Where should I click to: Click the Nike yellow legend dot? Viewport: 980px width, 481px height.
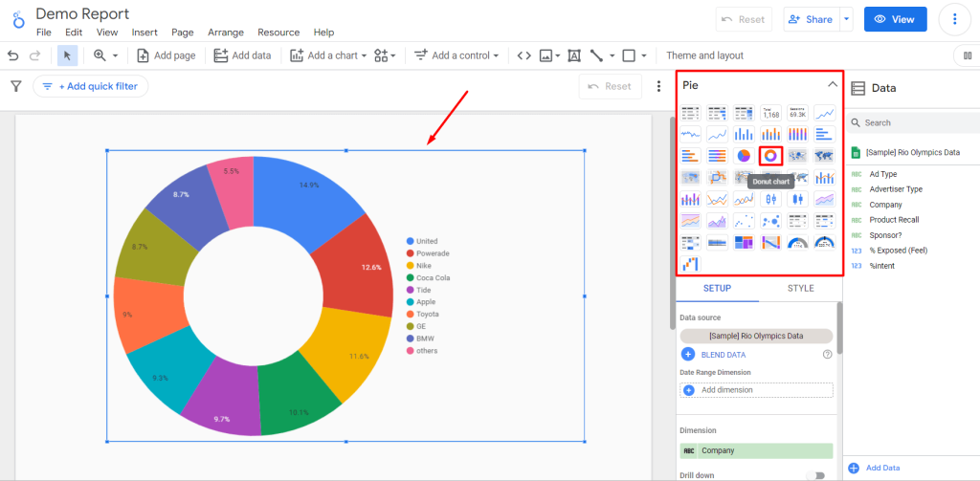(x=410, y=266)
